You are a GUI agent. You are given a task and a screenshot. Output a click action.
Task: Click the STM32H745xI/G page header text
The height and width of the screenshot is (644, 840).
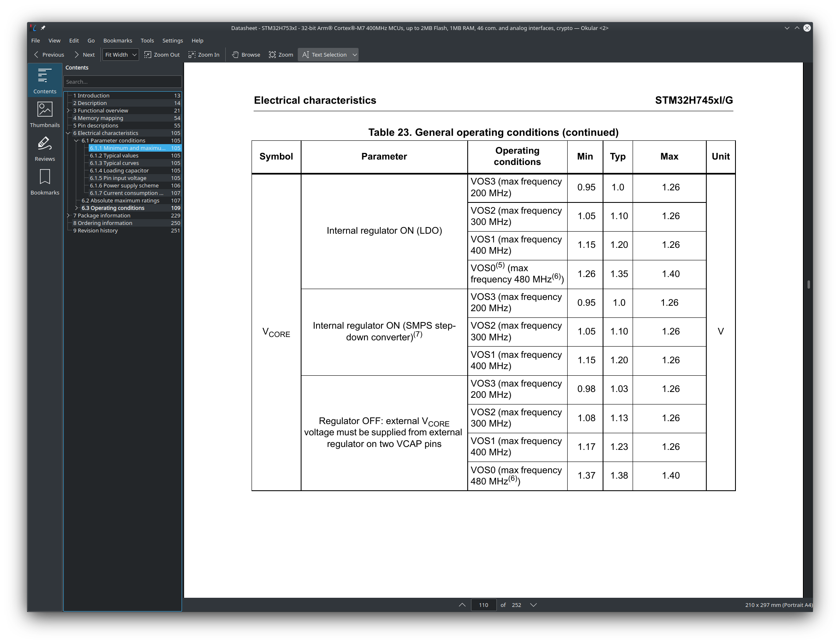[694, 100]
